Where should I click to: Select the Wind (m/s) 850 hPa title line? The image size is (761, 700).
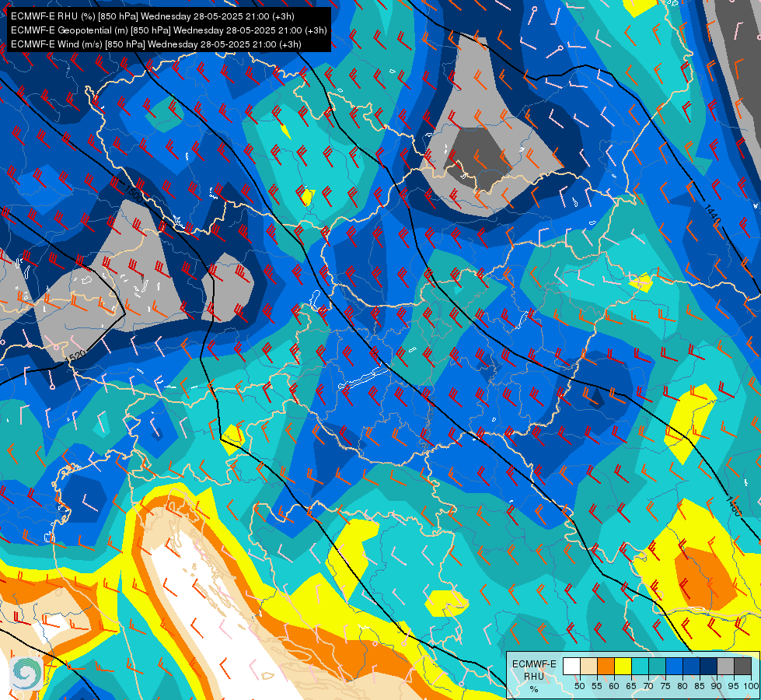click(155, 44)
